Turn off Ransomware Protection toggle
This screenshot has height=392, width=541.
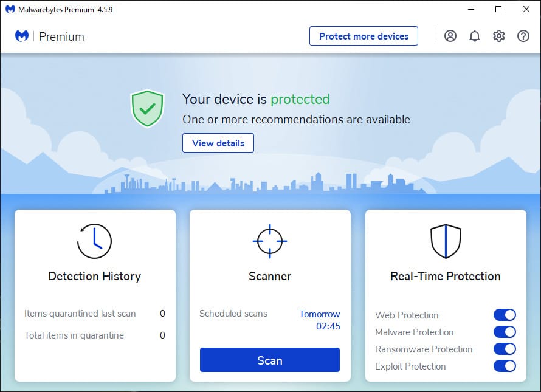point(505,349)
